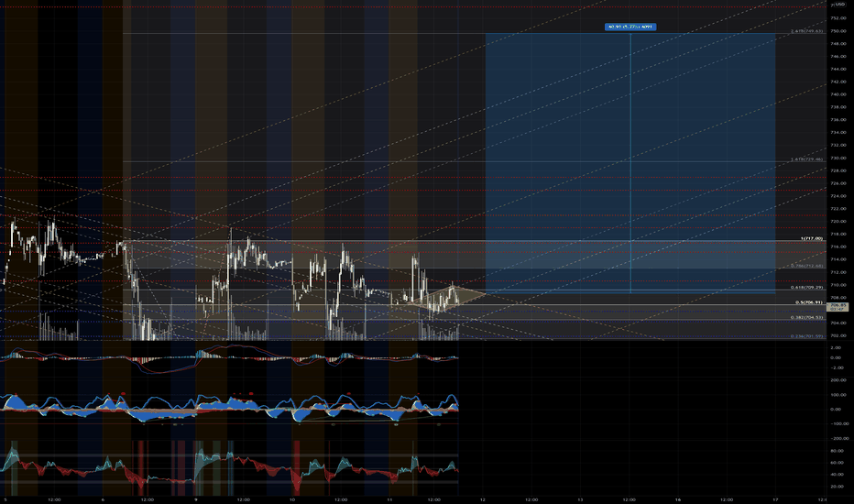The height and width of the screenshot is (504, 854).
Task: Click the 80.00 label on bottom pane axis
Action: coord(838,451)
